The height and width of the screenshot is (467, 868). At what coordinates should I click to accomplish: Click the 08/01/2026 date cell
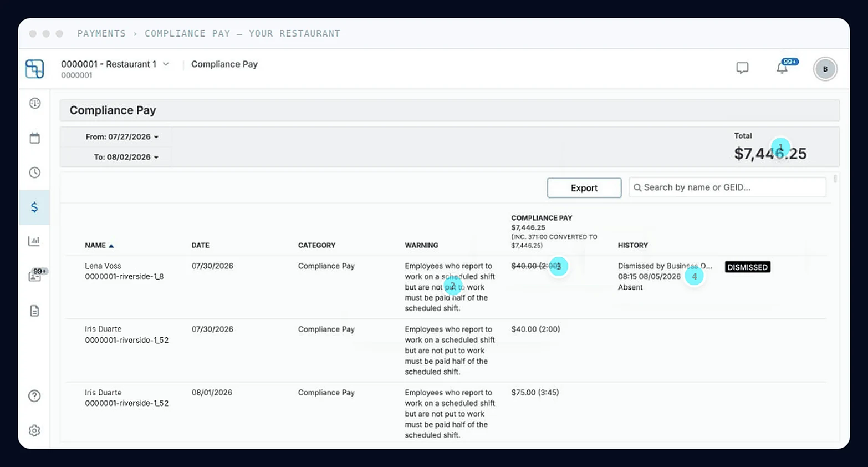(212, 393)
